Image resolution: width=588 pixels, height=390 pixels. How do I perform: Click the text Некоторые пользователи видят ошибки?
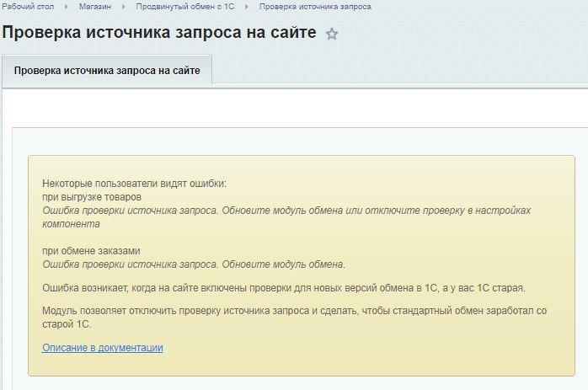[x=134, y=184]
